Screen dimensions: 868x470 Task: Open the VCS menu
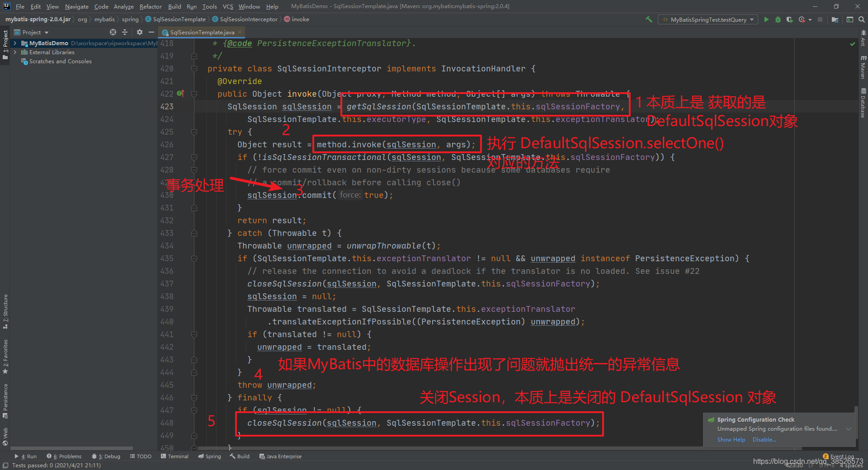[x=228, y=6]
